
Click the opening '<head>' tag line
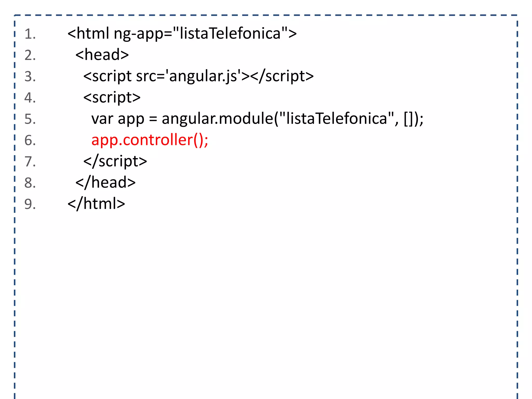tap(102, 55)
